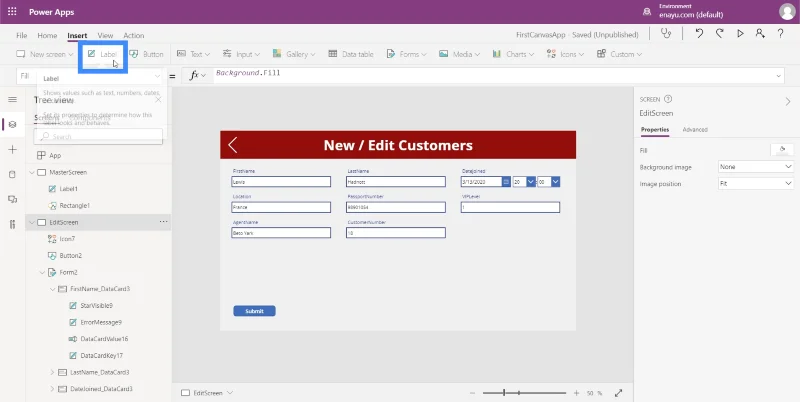Fit canvas to window expand icon
The height and width of the screenshot is (402, 800).
tap(618, 393)
